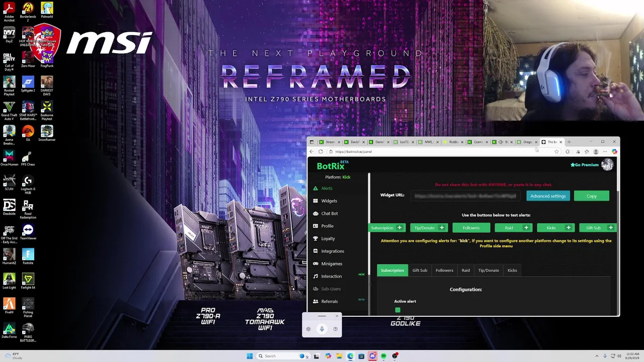Open voice typing settings gear
The width and height of the screenshot is (644, 362).
(308, 329)
